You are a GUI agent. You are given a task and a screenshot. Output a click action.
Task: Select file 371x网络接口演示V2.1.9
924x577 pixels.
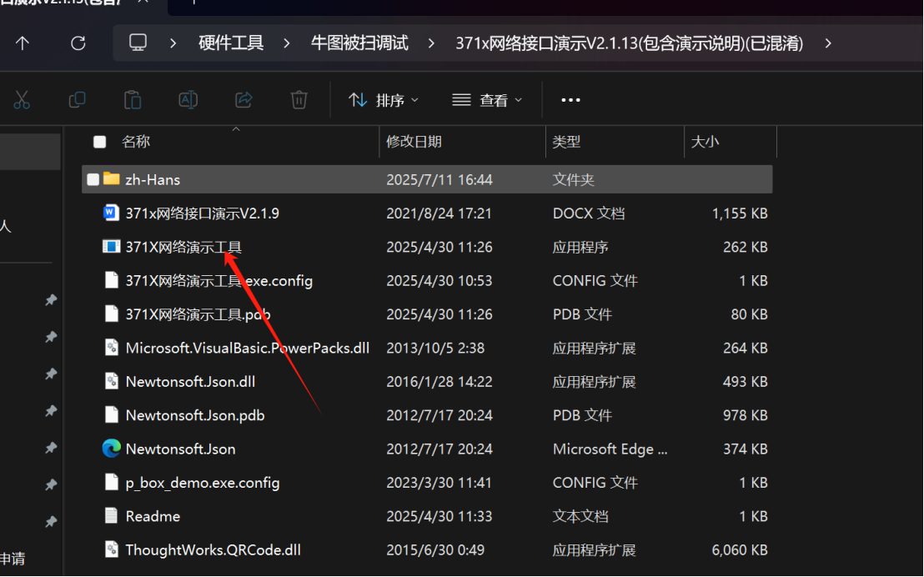[x=202, y=213]
